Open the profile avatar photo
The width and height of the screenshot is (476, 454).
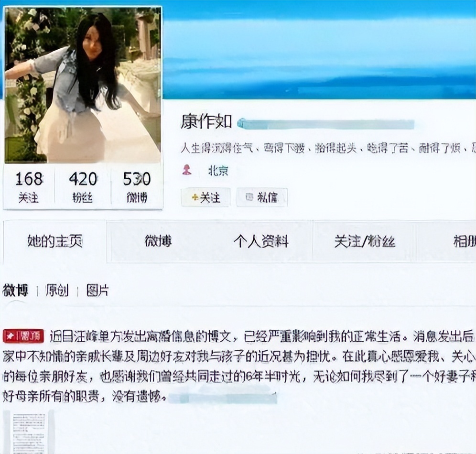[83, 85]
